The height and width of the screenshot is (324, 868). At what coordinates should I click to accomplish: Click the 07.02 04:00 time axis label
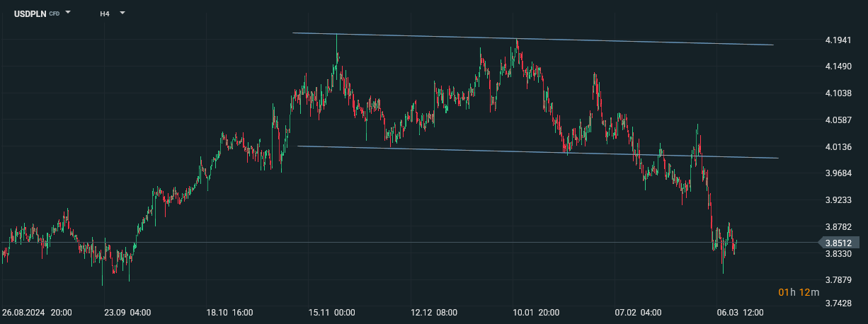pos(639,312)
